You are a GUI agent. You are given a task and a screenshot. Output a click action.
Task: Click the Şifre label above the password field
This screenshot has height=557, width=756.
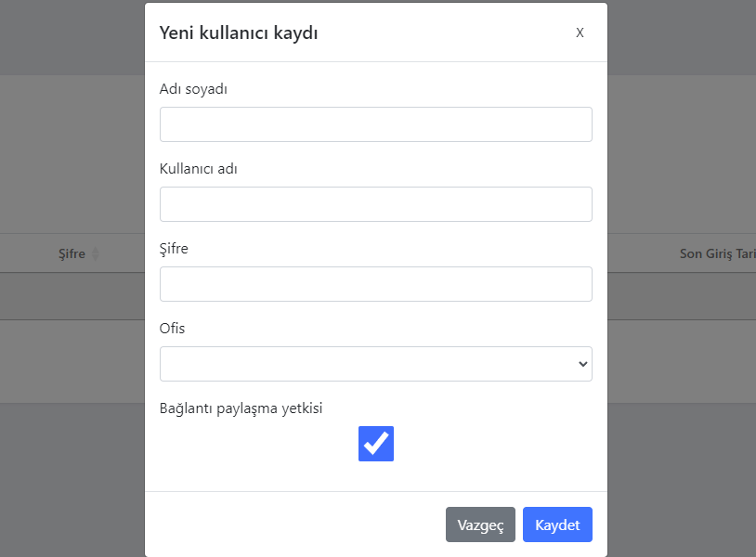pyautogui.click(x=174, y=249)
